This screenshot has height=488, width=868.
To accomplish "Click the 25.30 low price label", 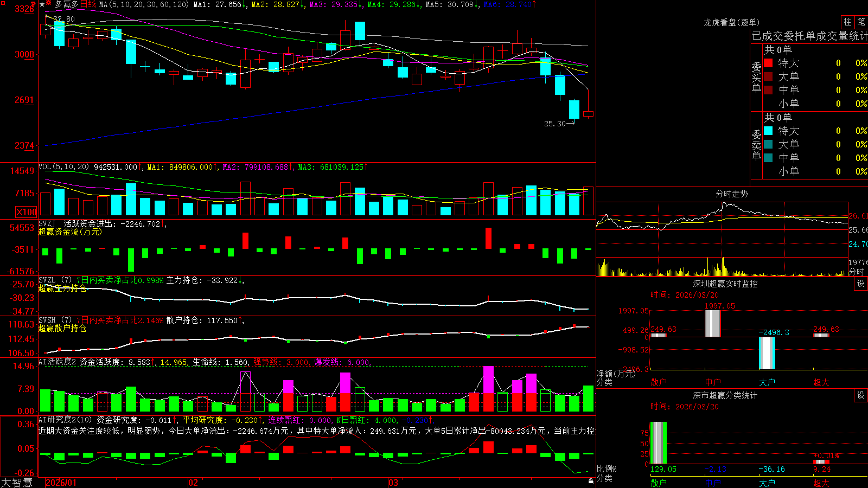I will pyautogui.click(x=555, y=124).
